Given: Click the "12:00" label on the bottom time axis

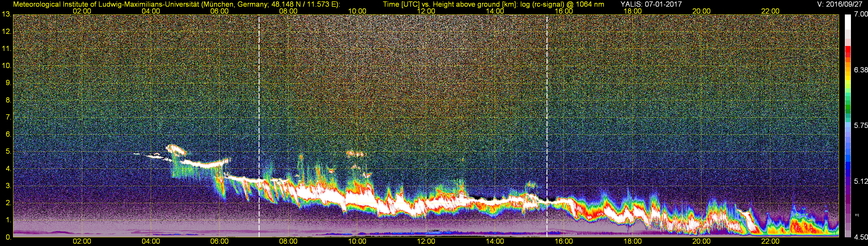Looking at the screenshot, I should (426, 241).
